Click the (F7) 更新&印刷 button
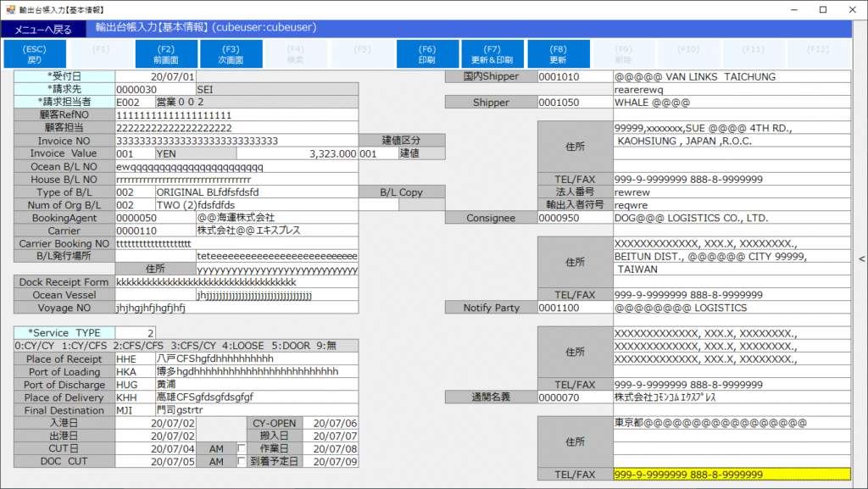Viewport: 868px width, 489px height. (x=492, y=54)
